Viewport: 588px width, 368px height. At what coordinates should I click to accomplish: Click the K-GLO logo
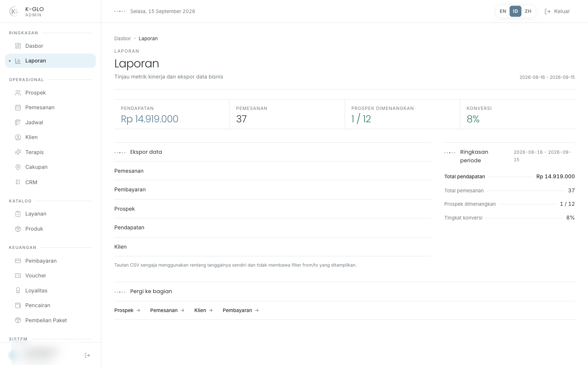(x=14, y=11)
